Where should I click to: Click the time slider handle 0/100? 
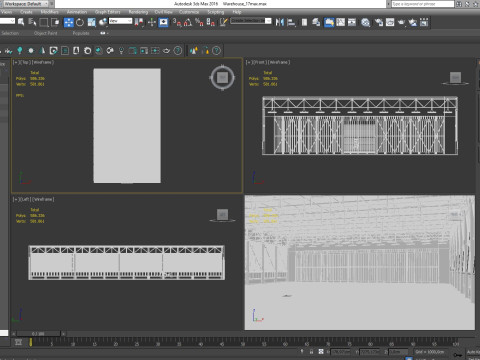click(x=38, y=334)
